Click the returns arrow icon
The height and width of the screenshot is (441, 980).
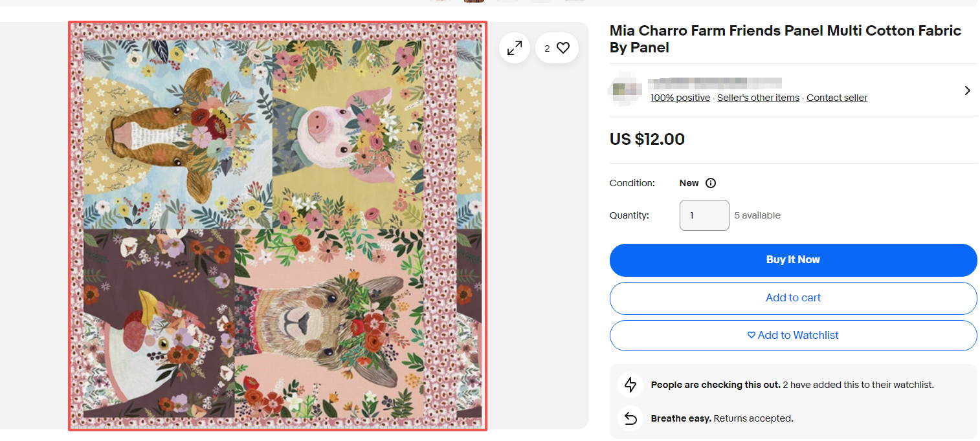pos(630,418)
